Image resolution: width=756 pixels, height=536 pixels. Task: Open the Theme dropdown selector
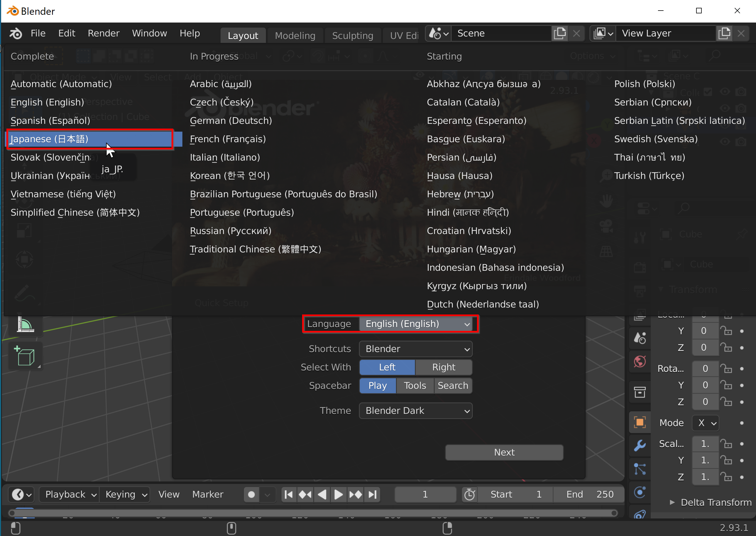(x=415, y=411)
